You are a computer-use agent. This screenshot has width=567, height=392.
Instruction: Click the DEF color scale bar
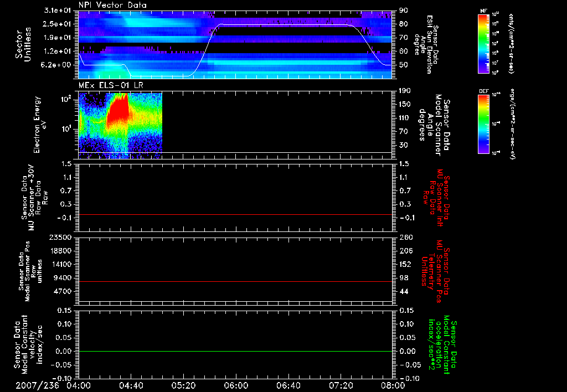click(483, 124)
